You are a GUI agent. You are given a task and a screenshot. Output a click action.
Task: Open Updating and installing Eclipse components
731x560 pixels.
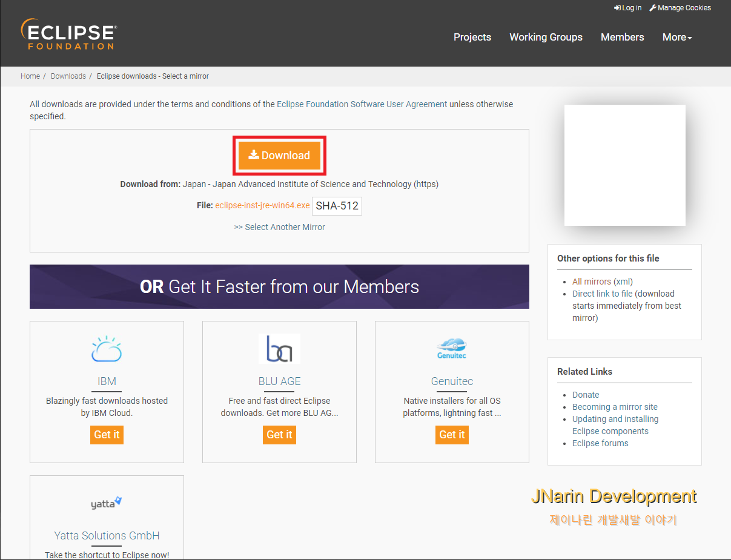[x=615, y=425]
